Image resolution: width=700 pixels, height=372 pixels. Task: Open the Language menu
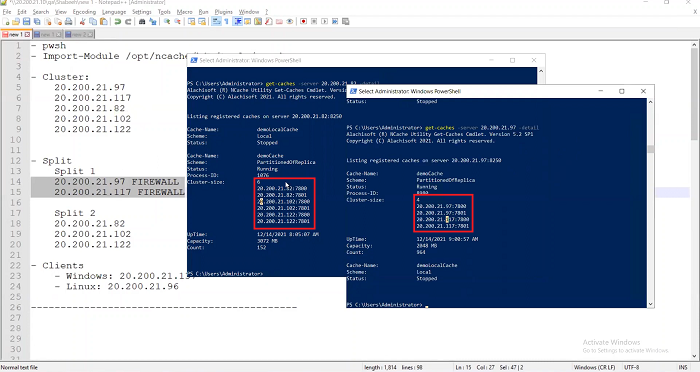[x=114, y=12]
